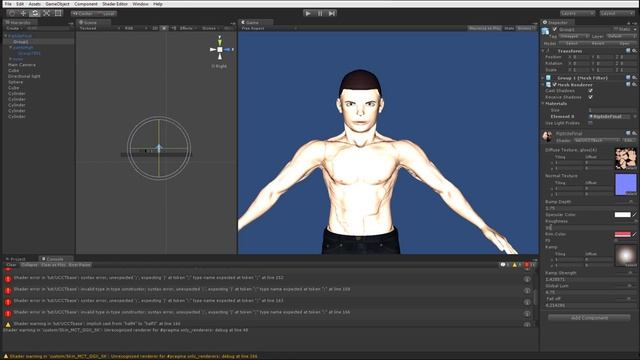Image resolution: width=640 pixels, height=360 pixels.
Task: Select the Move tool in toolbar
Action: (23, 13)
